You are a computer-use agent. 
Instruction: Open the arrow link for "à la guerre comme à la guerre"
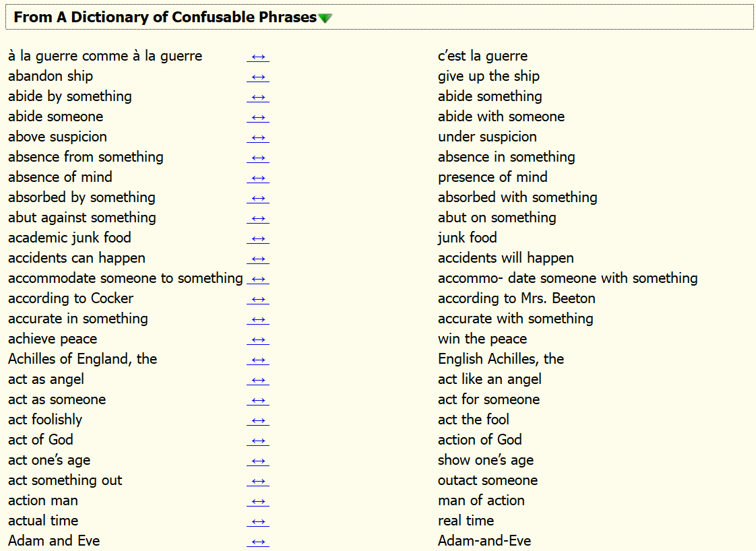point(258,57)
